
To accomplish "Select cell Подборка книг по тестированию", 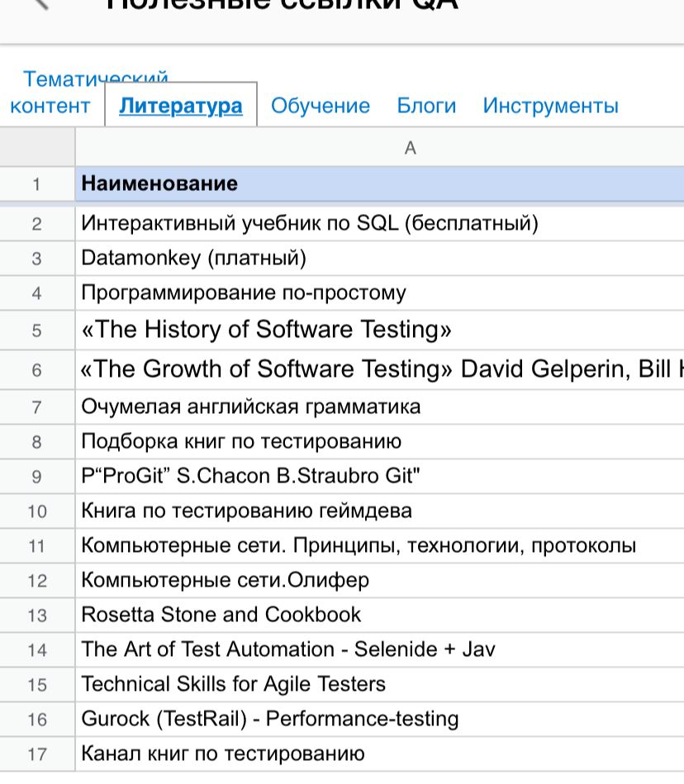I will click(x=380, y=441).
